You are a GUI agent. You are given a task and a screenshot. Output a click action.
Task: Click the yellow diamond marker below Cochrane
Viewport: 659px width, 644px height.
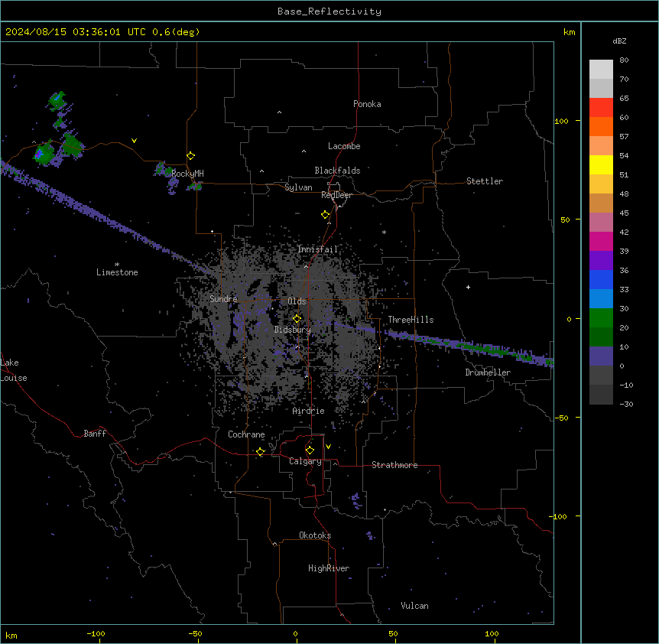[x=260, y=451]
